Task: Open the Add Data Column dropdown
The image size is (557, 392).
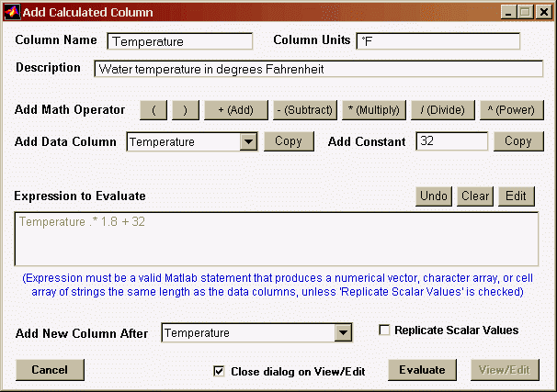Action: coord(247,142)
